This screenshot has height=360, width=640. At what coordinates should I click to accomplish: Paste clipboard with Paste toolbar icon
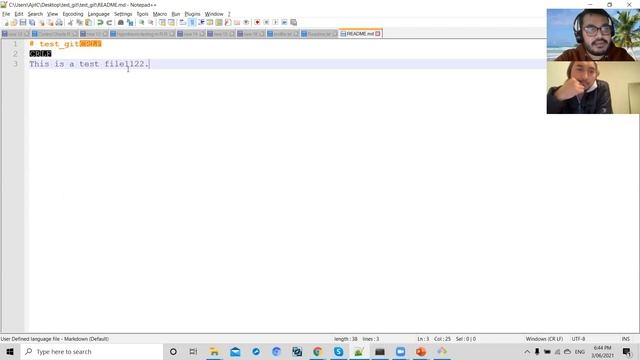tap(88, 22)
